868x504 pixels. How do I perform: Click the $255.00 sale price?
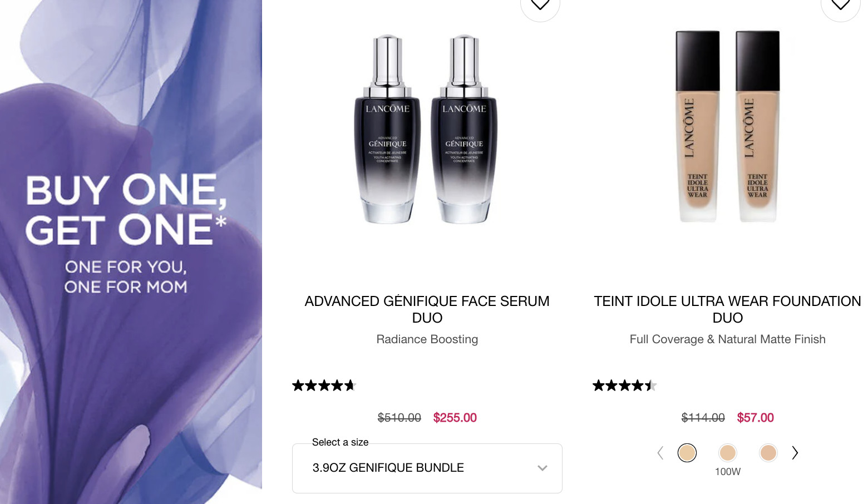click(x=455, y=418)
